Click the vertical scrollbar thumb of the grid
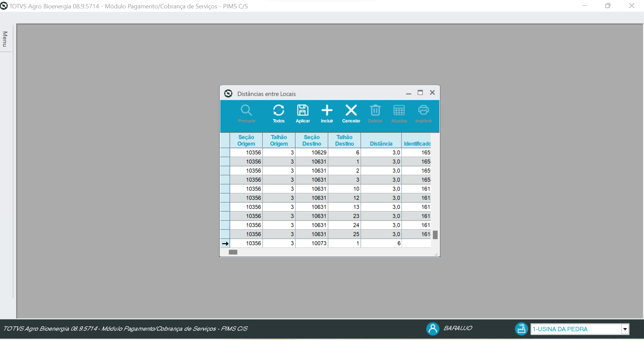 (x=435, y=235)
